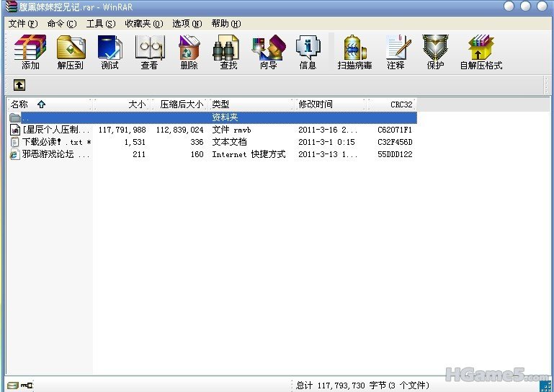Viewport: 554px width, 392px height.
Task: Click the 测试 (Test) toolbar icon
Action: coord(110,52)
